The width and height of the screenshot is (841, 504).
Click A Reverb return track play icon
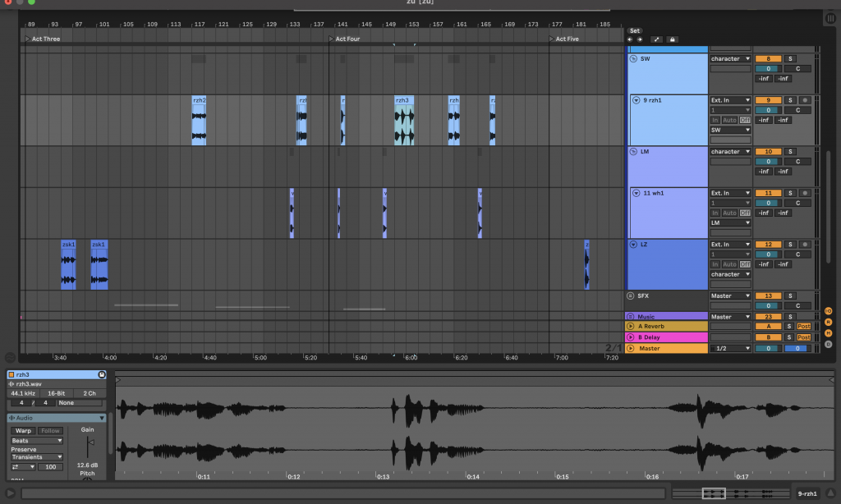point(631,326)
